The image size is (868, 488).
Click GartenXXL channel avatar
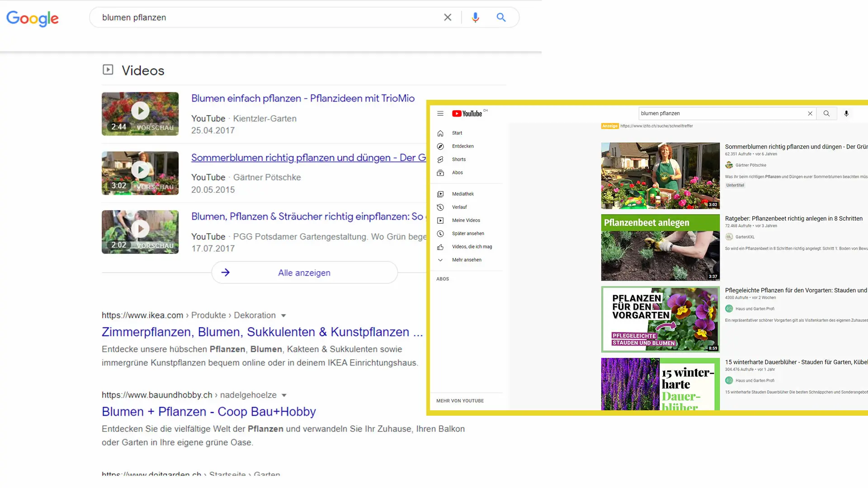pyautogui.click(x=729, y=237)
